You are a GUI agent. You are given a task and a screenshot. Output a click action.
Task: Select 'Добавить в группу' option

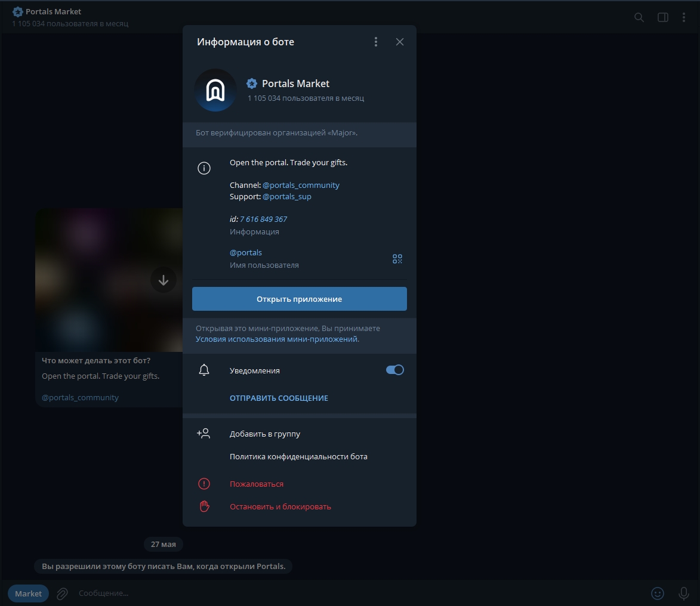[265, 434]
